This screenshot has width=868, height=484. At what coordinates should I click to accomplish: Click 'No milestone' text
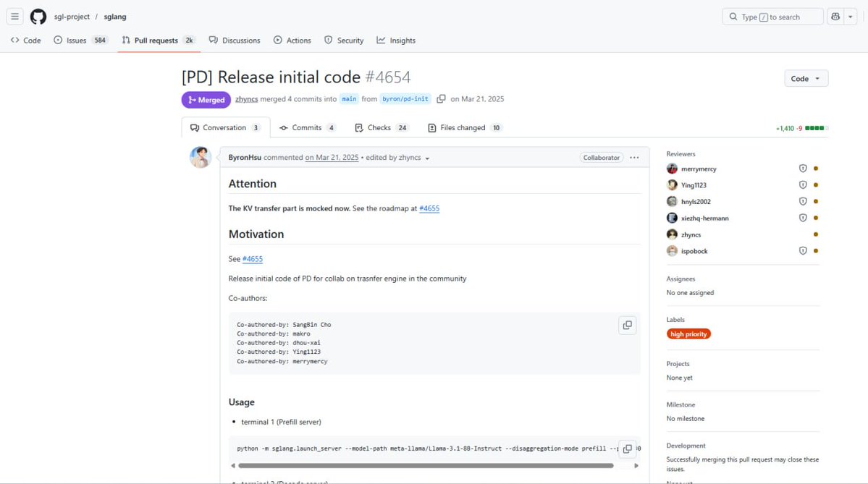(x=686, y=419)
